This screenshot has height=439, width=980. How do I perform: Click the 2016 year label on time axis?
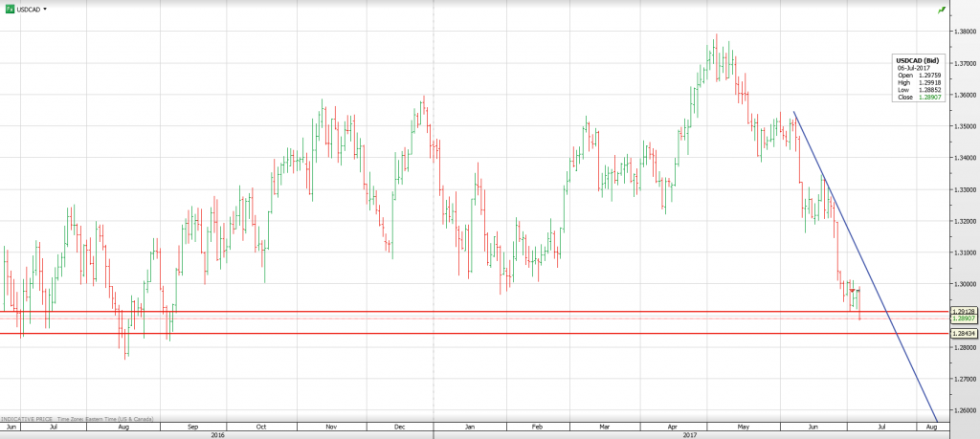click(217, 433)
